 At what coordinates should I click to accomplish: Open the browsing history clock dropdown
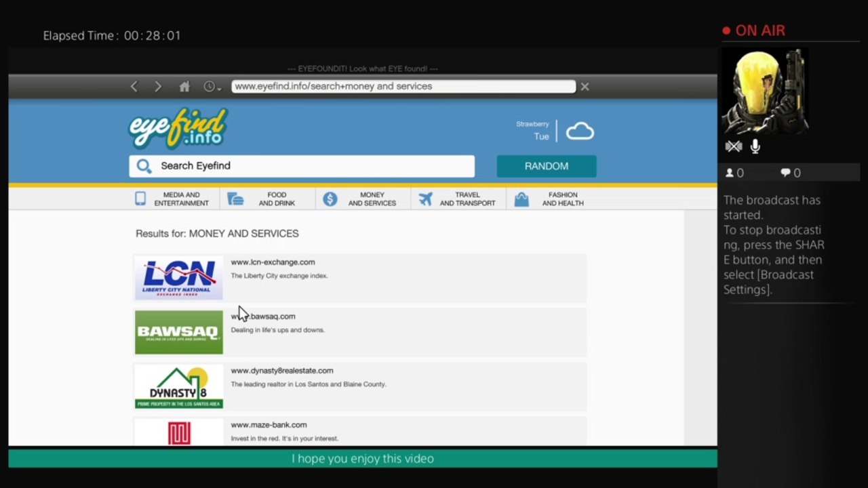click(x=212, y=87)
